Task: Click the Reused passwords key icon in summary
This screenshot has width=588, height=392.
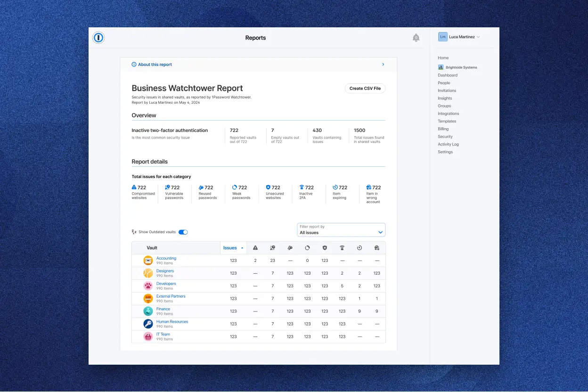Action: pos(201,187)
